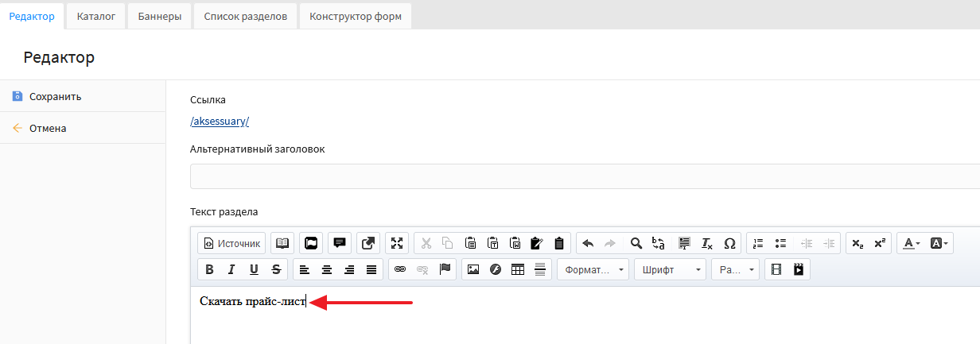
Task: Insert an image via the toolbar icon
Action: point(473,269)
